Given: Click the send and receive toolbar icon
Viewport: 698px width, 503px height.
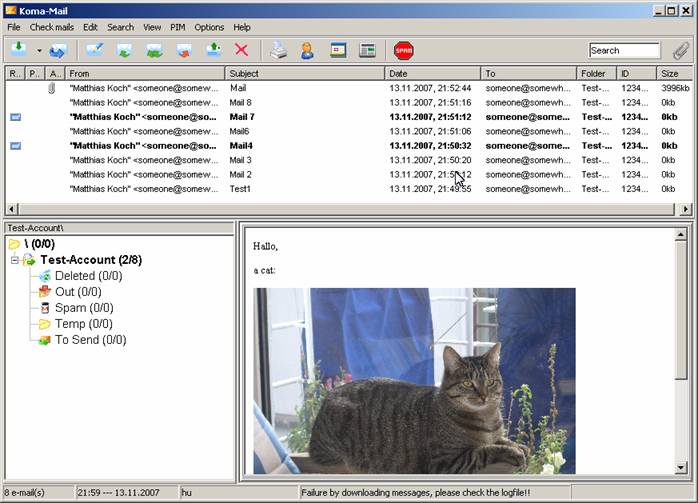Looking at the screenshot, I should 57,50.
